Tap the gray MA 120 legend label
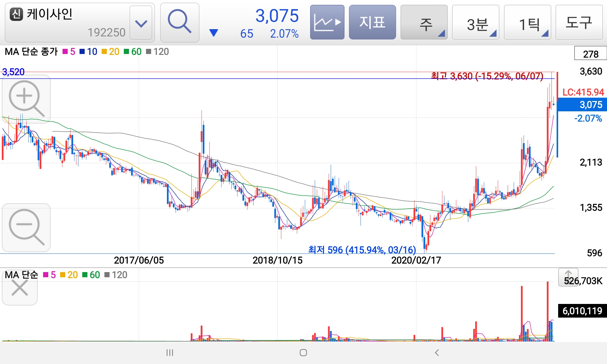607x364 pixels. tap(161, 52)
